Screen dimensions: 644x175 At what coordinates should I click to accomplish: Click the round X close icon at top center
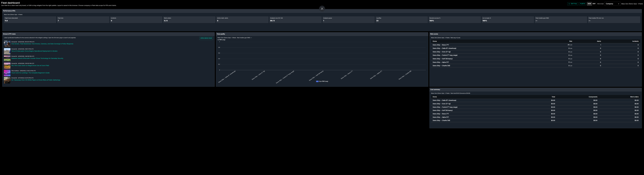coord(322,9)
